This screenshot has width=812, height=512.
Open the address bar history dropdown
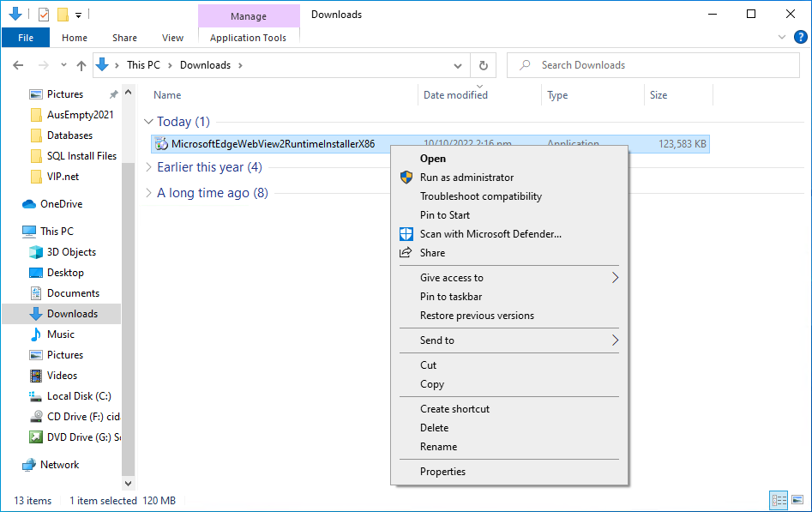(458, 66)
